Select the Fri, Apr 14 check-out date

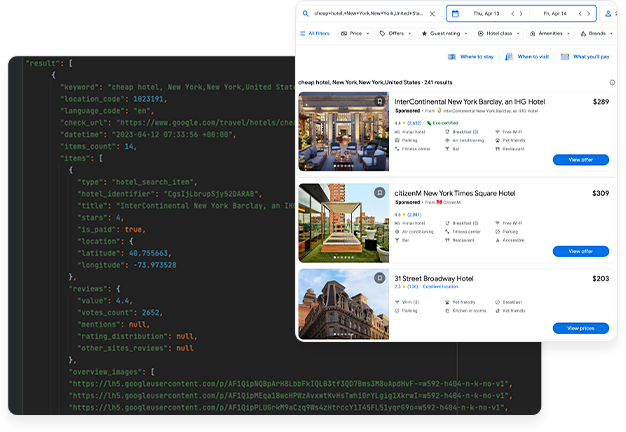coord(555,14)
